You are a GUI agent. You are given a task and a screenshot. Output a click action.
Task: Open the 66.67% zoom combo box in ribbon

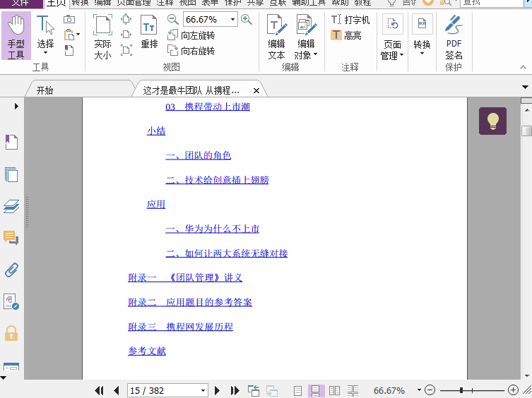coord(210,19)
